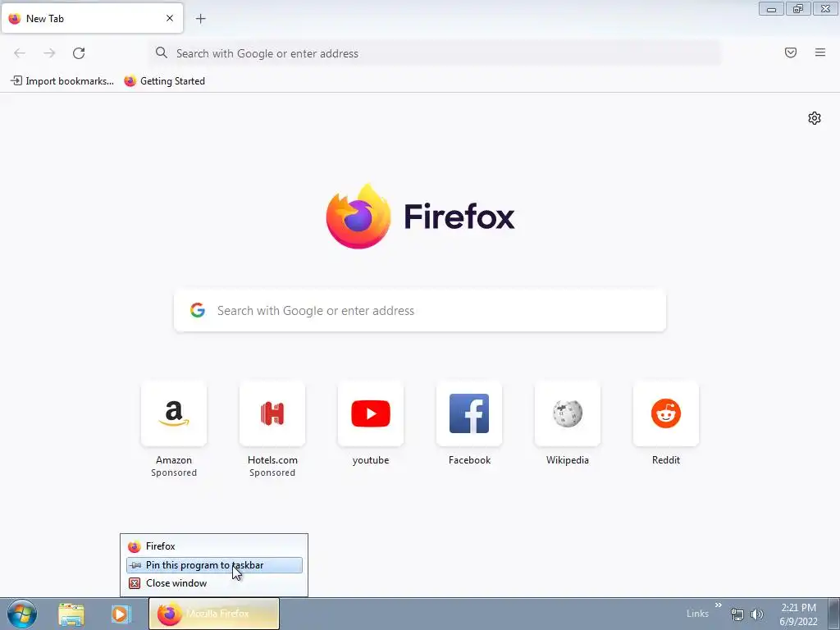
Task: Click the taskbar clock showing 2:21 PM
Action: pyautogui.click(x=798, y=614)
